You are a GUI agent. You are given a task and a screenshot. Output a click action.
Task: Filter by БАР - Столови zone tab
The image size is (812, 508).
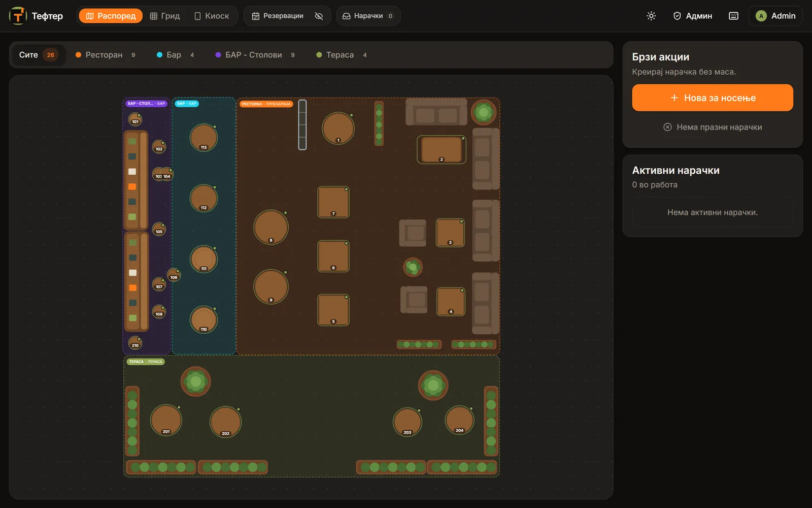click(255, 55)
